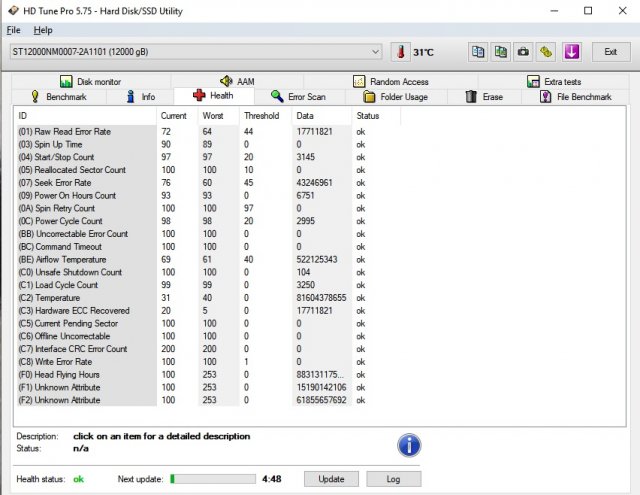Image resolution: width=640 pixels, height=495 pixels.
Task: Click the copy info to clipboard icon
Action: pyautogui.click(x=478, y=52)
